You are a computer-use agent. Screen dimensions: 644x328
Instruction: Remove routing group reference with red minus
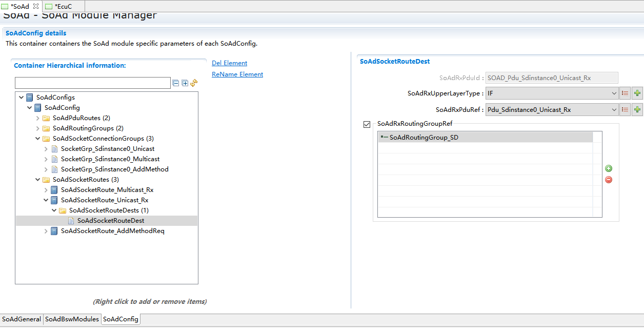pos(609,180)
